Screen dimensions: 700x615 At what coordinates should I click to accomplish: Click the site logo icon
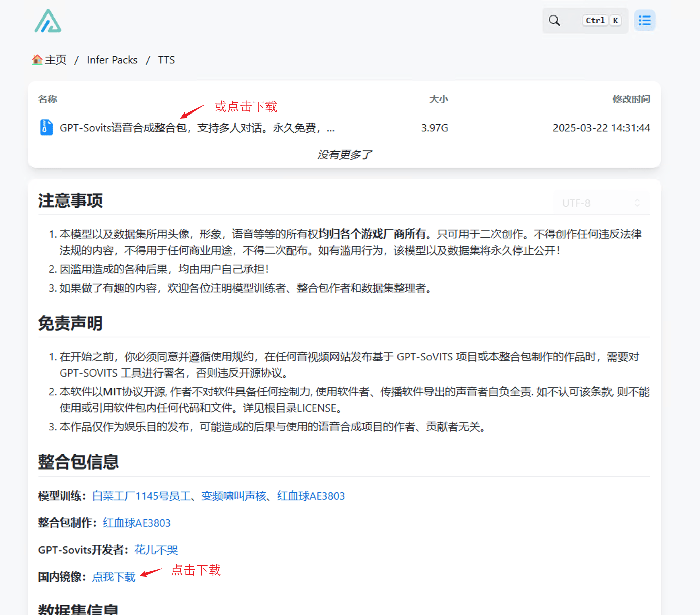[48, 21]
